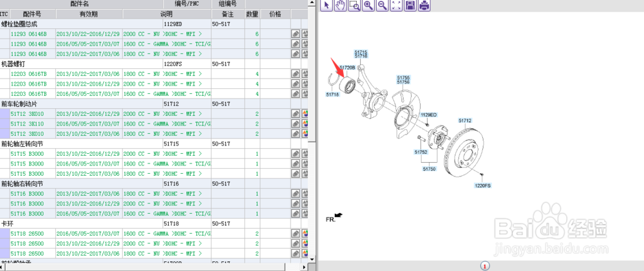Save the diagram image
644x271 pixels.
coord(410,5)
